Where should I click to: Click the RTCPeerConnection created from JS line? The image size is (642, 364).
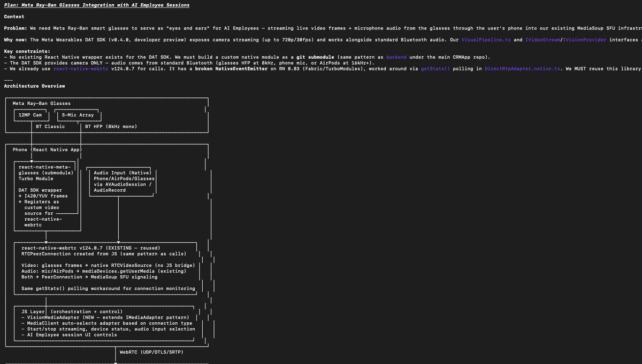click(x=104, y=254)
